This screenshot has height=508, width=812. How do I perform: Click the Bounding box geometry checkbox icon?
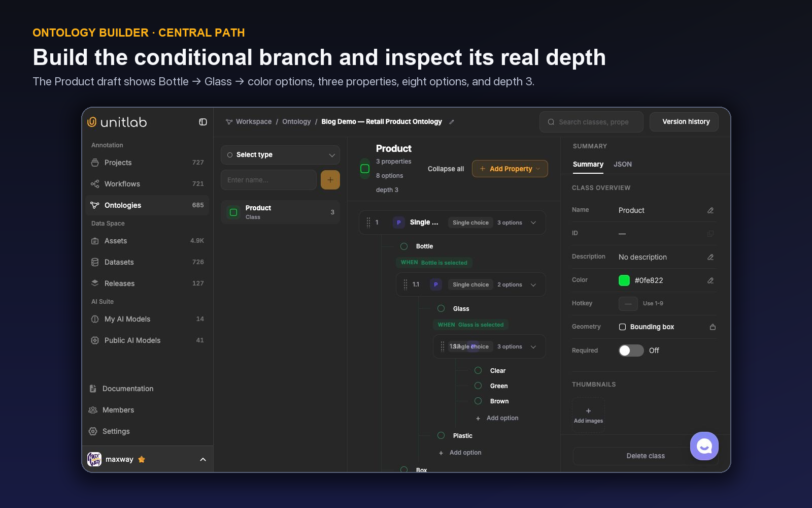click(622, 327)
